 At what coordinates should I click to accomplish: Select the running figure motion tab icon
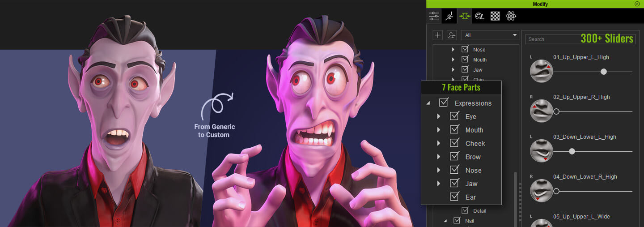449,16
